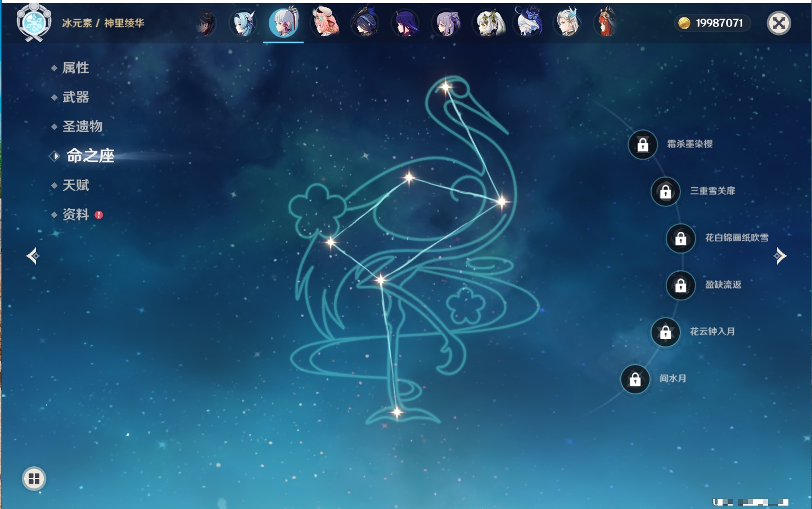Open the lock icon for 间水月

(x=635, y=379)
